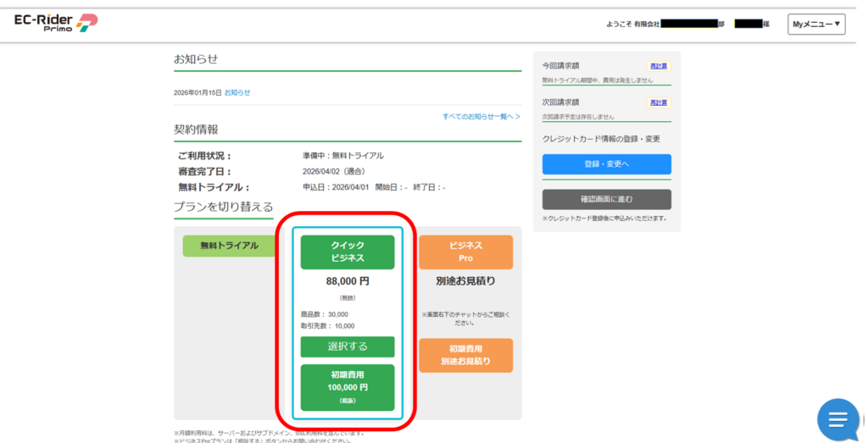Click the 初期費用 100,000円 green box
The height and width of the screenshot is (443, 868).
coord(348,386)
